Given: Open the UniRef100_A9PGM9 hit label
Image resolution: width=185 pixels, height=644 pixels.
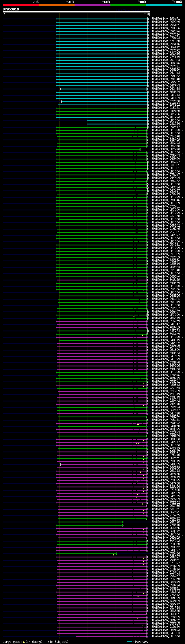Looking at the screenshot, I should point(166,22).
